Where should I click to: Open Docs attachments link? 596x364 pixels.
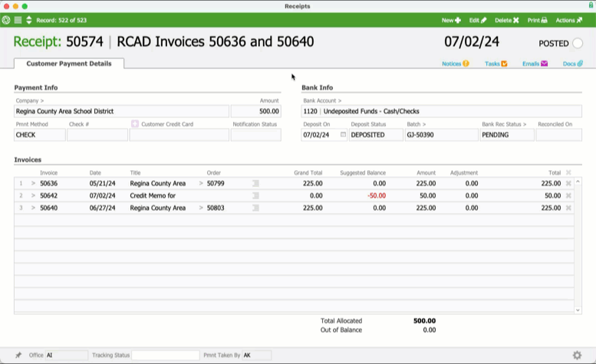point(573,64)
